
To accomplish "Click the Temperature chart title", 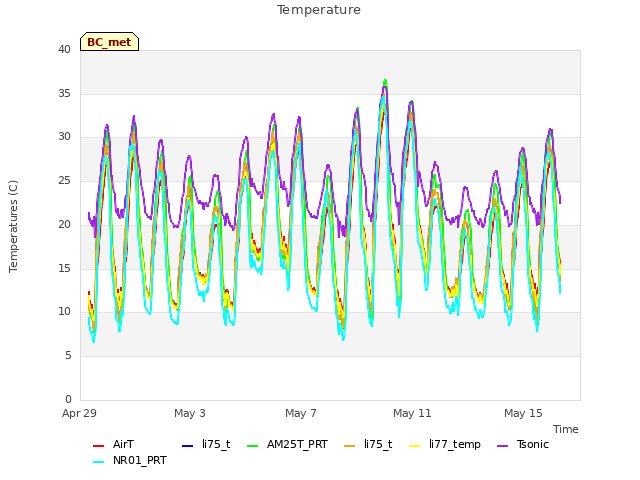I will click(319, 10).
